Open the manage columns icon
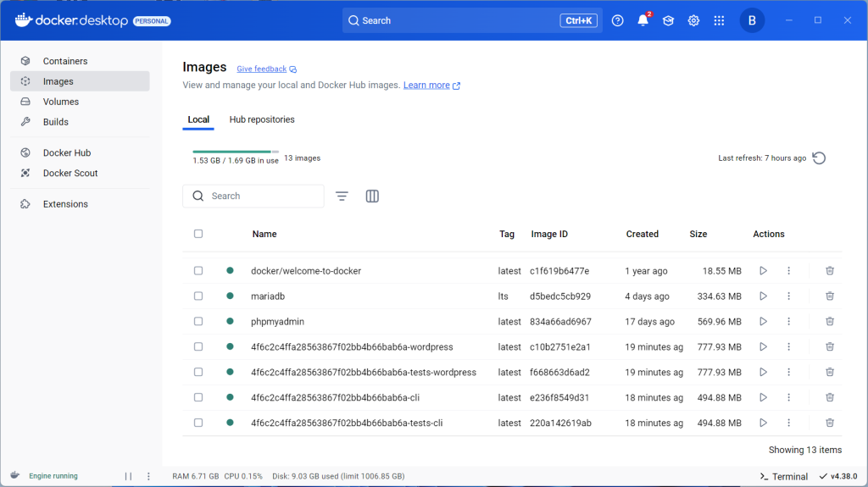 372,196
